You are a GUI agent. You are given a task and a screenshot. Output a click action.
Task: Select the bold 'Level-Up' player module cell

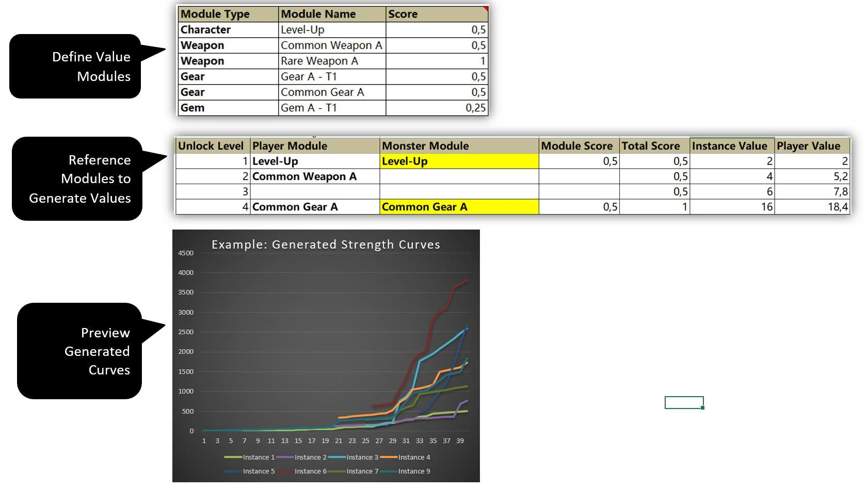[x=315, y=161]
